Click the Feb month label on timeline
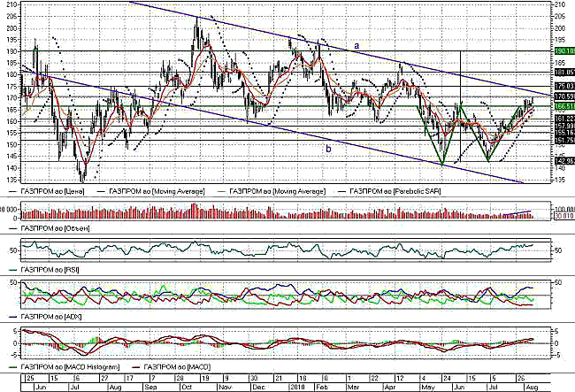This screenshot has width=575, height=392. [x=322, y=388]
